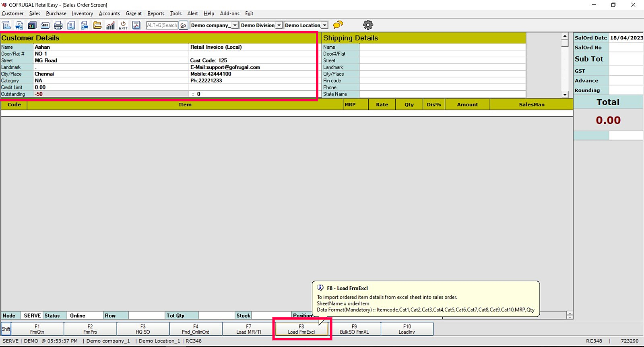
Task: Click the Outstanding value -50
Action: pyautogui.click(x=39, y=94)
